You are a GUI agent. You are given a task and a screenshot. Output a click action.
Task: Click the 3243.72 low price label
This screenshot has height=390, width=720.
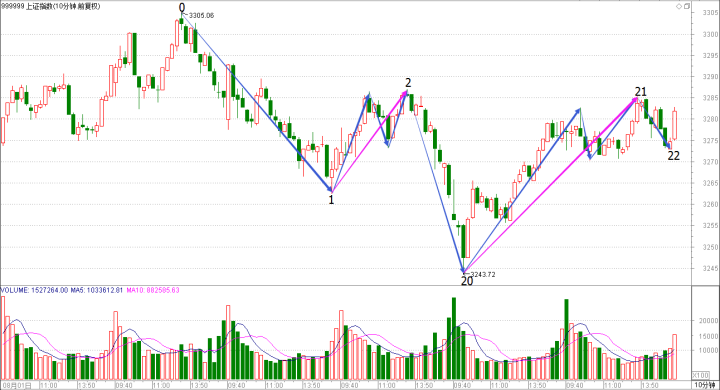point(483,275)
